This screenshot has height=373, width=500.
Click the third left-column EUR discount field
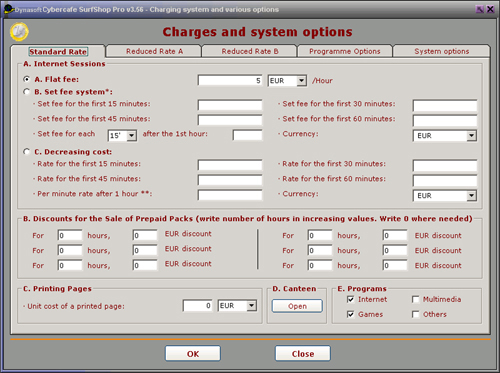(145, 265)
